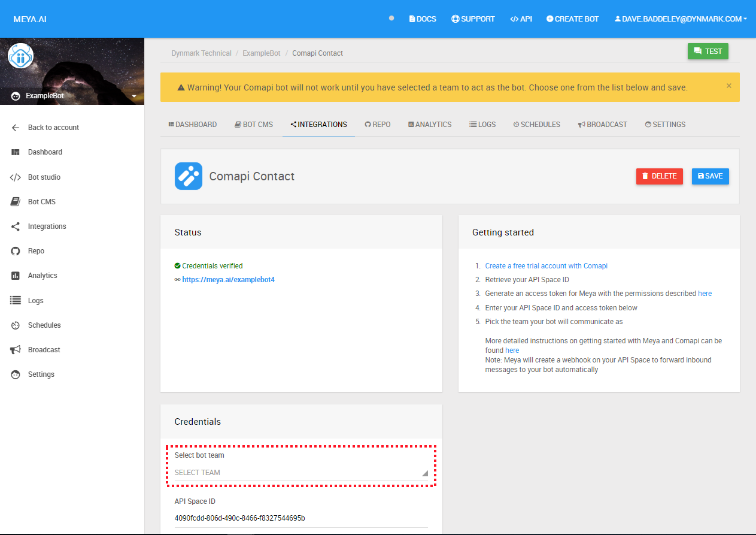Click the Bot studio code brackets icon
The width and height of the screenshot is (756, 535).
click(16, 177)
